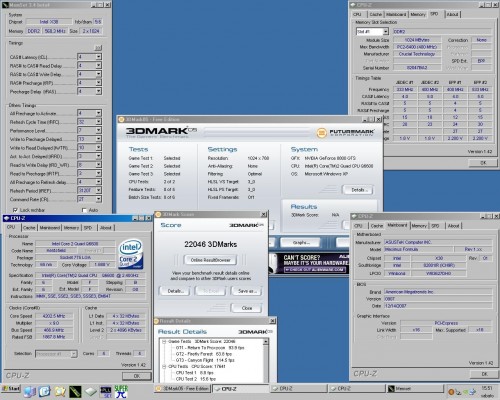The image size is (500, 400).
Task: Expand the Command Rate (CR) dropdown
Action: pos(89,199)
